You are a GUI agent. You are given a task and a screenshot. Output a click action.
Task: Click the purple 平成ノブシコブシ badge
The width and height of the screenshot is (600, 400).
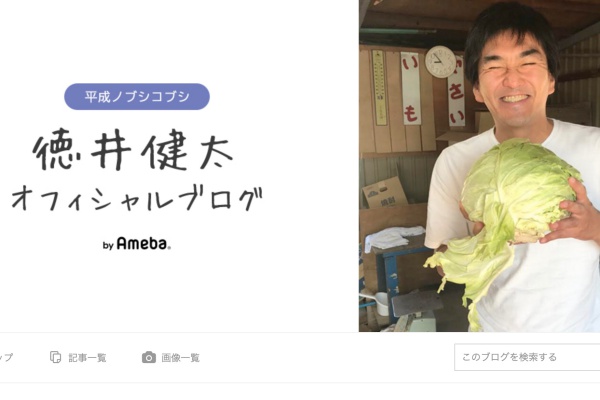(137, 96)
